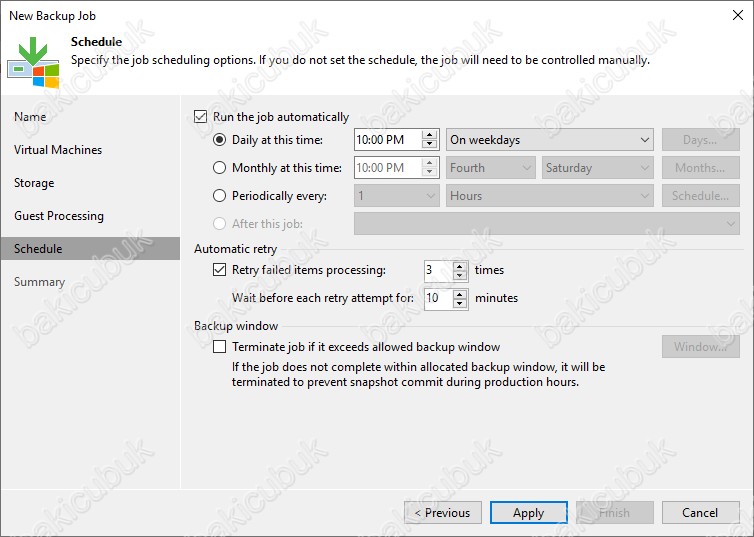Go to the Storage wizard step
Viewport: 754px width, 537px height.
click(x=34, y=183)
